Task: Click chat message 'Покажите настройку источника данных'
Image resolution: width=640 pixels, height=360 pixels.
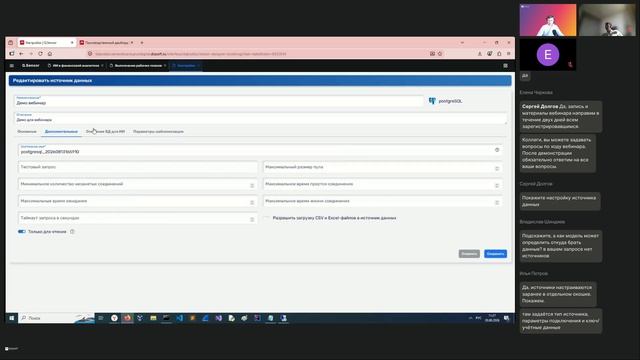Action: click(x=560, y=201)
